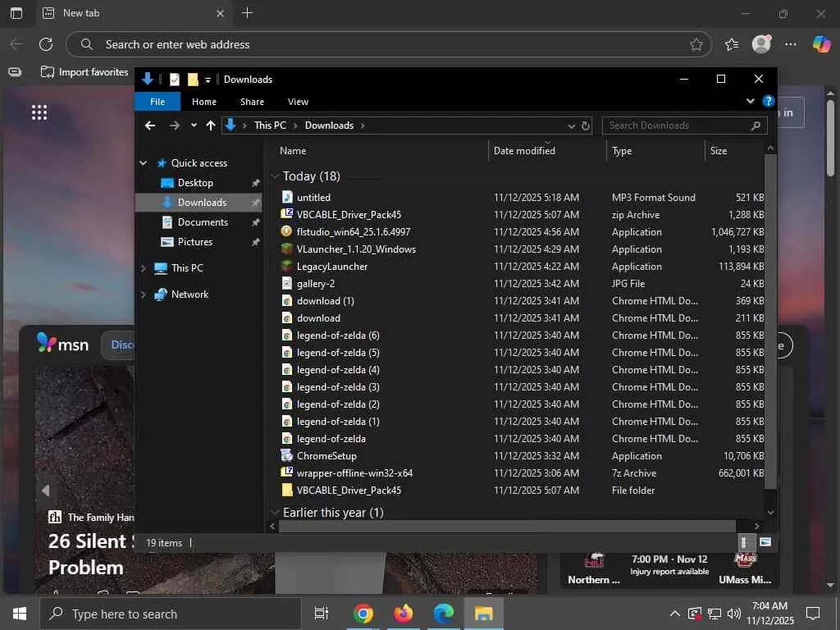Viewport: 840px width, 630px height.
Task: Show hidden system tray icons
Action: pos(675,614)
